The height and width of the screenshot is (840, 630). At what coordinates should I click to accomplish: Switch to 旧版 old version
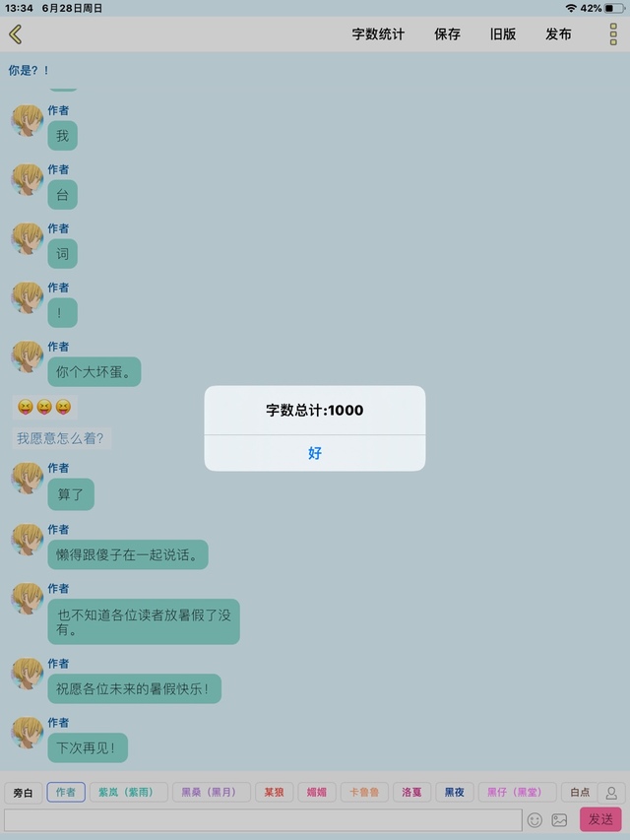pyautogui.click(x=502, y=34)
